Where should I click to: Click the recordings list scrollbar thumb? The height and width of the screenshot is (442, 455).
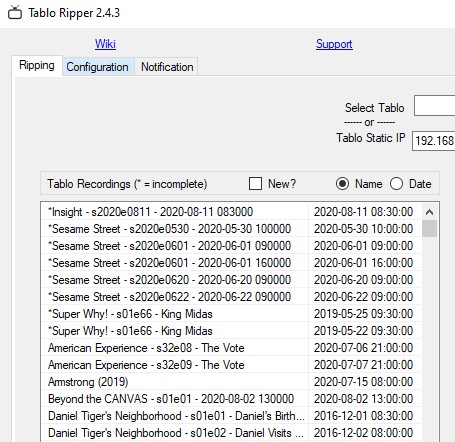pyautogui.click(x=429, y=229)
